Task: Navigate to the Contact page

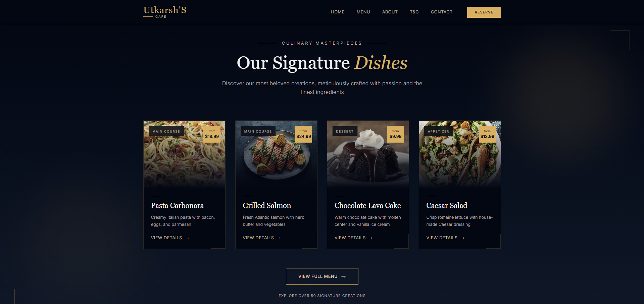Action: (442, 12)
